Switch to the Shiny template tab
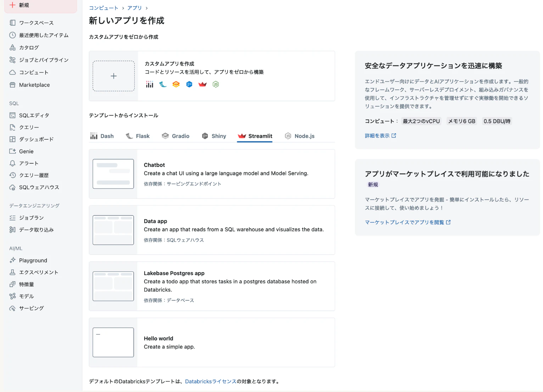Viewport: 543px width, 392px height. pyautogui.click(x=214, y=136)
